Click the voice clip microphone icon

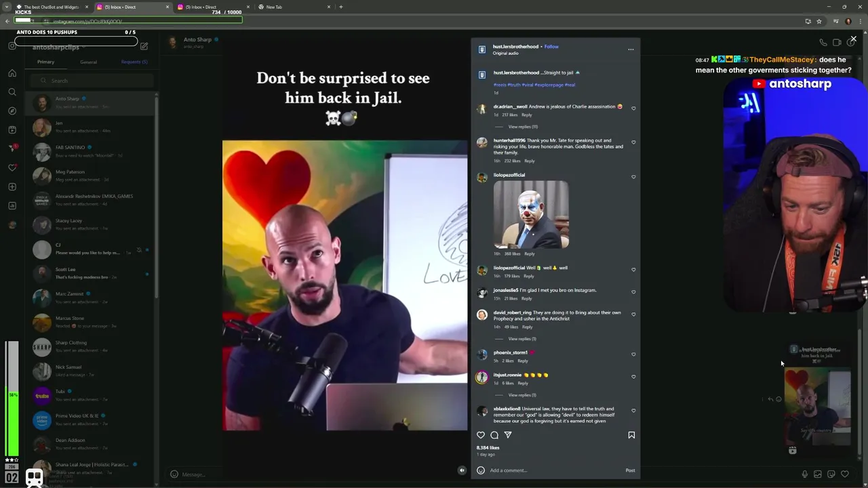coord(805,474)
